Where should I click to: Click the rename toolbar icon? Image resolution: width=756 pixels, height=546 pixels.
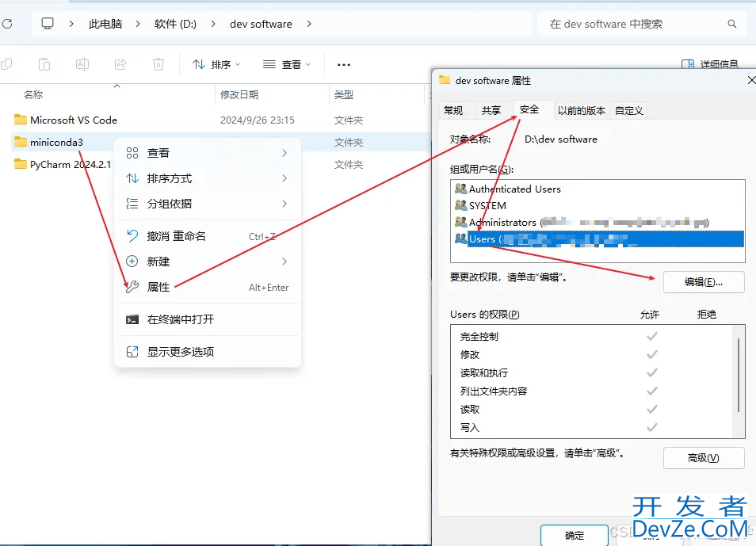82,64
